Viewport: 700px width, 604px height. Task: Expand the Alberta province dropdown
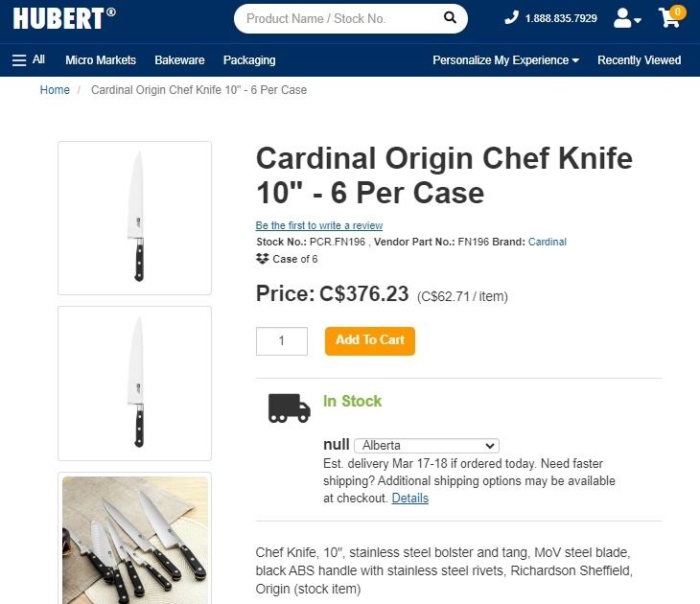[x=427, y=446]
